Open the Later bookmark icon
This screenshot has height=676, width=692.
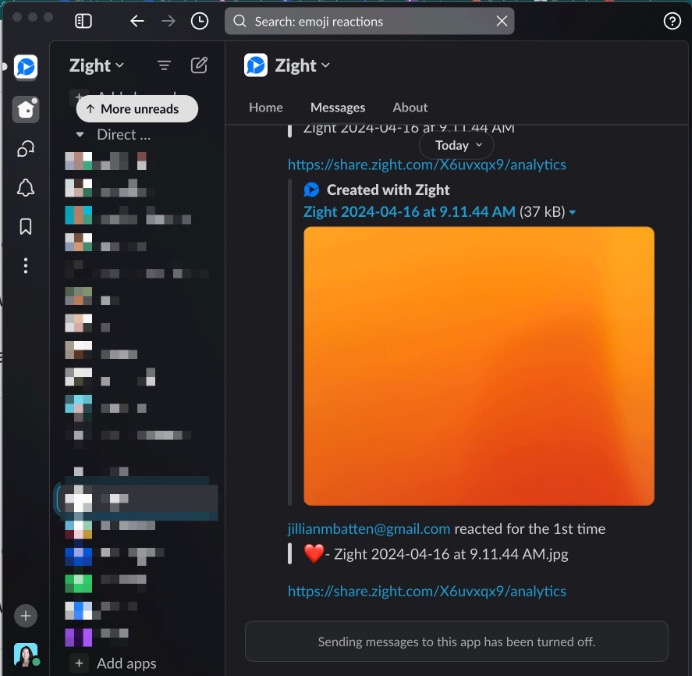26,227
